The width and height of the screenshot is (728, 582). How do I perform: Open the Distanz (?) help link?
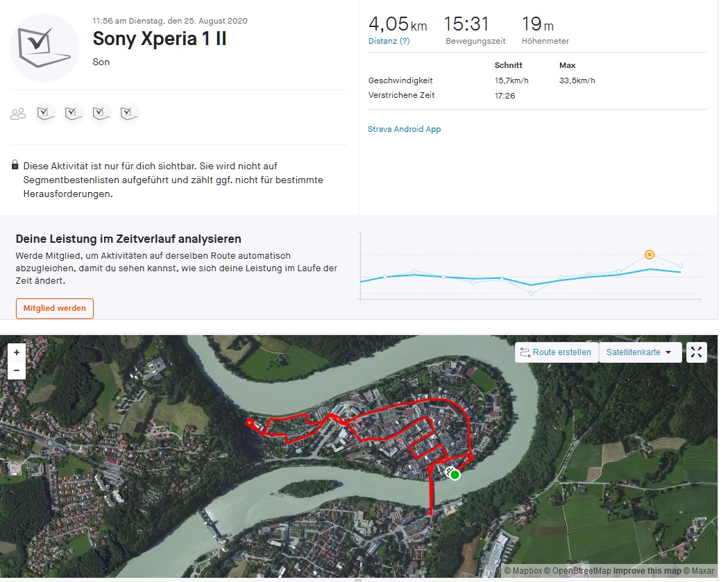coord(389,41)
